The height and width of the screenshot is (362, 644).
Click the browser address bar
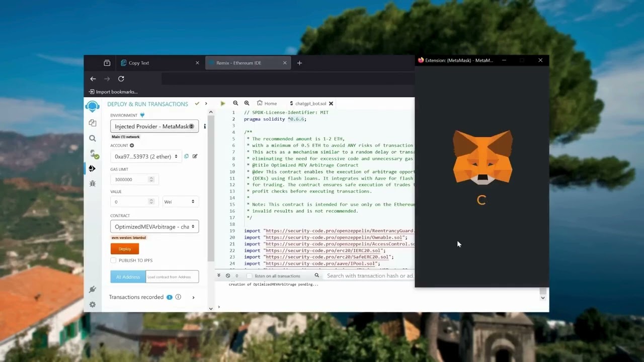click(x=288, y=79)
